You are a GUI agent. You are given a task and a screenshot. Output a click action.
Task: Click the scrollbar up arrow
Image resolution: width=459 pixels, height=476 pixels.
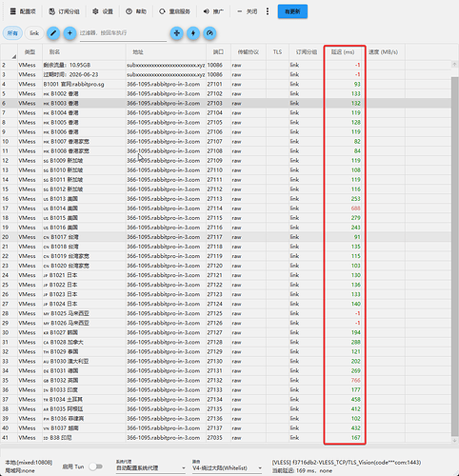click(454, 65)
